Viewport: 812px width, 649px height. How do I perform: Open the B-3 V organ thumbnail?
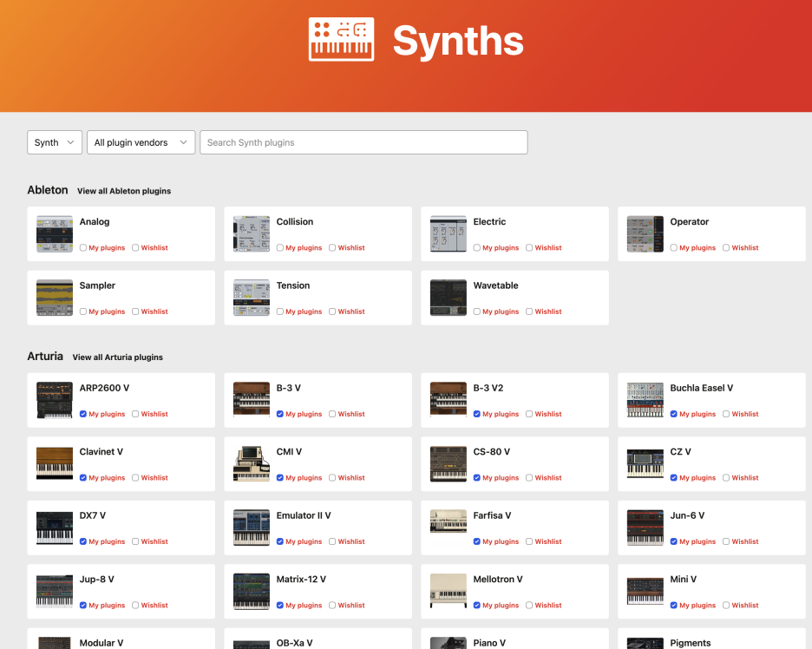[x=252, y=399]
